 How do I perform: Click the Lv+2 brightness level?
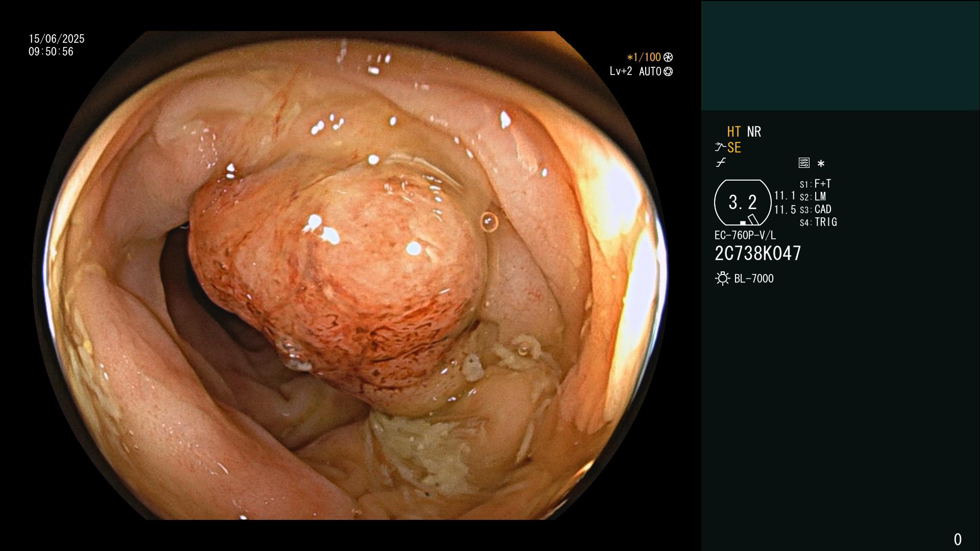click(x=621, y=71)
